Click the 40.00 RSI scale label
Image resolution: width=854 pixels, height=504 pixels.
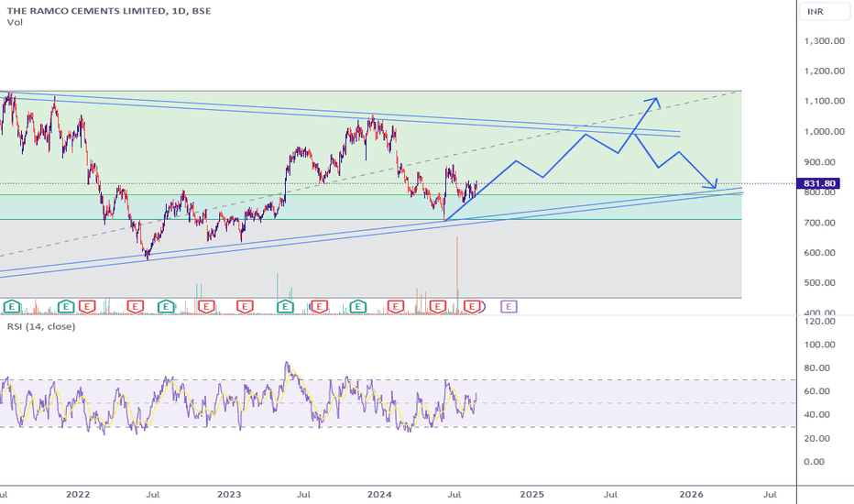[x=817, y=414]
